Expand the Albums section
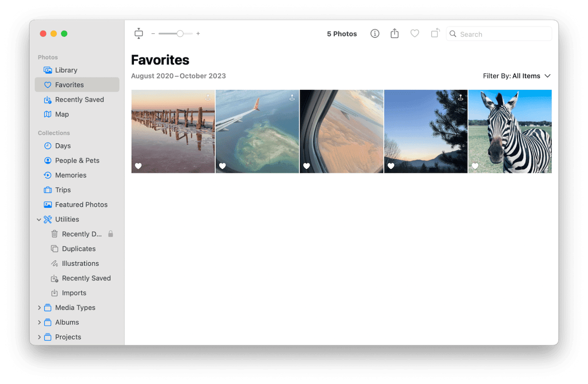 click(x=39, y=322)
